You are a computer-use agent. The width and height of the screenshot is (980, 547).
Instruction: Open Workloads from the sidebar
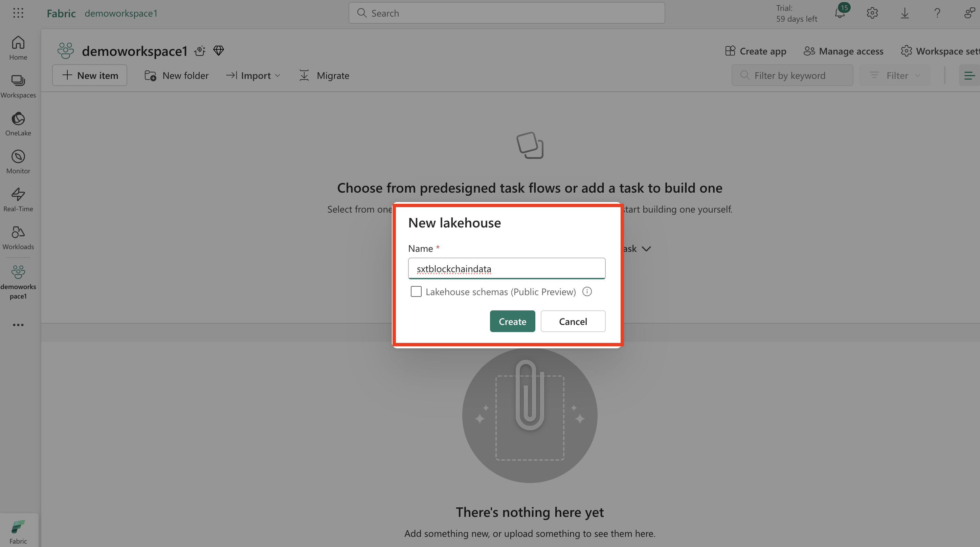click(x=18, y=238)
